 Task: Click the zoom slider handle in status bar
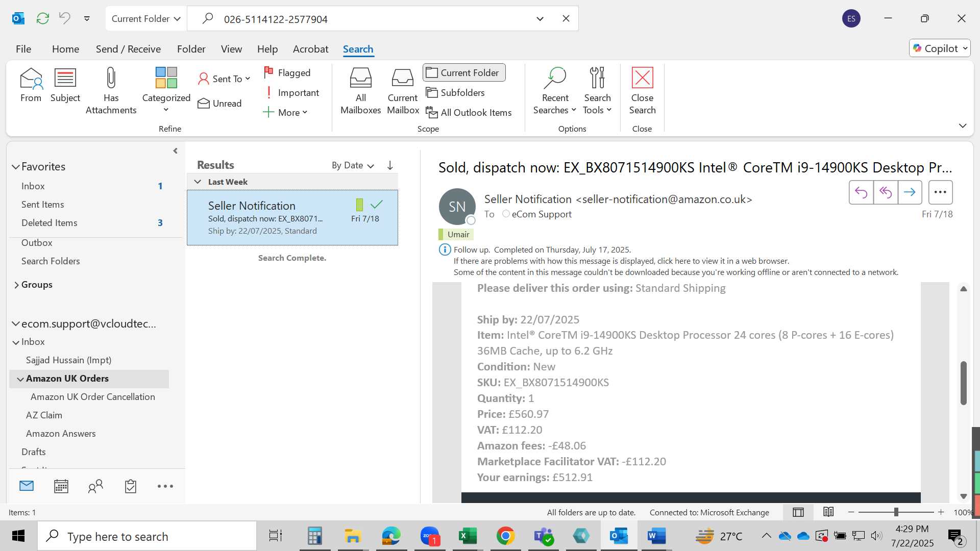[896, 512]
